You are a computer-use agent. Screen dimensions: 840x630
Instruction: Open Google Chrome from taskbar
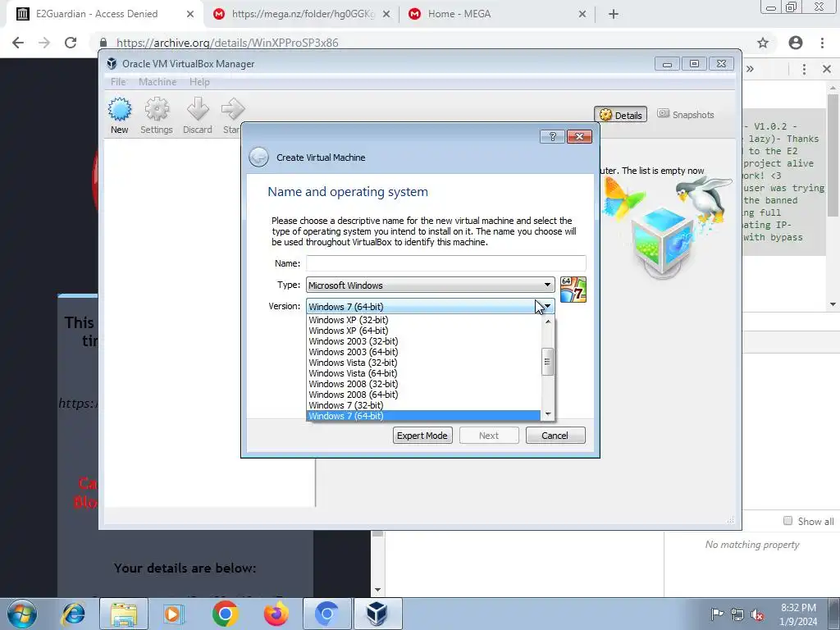coord(225,614)
